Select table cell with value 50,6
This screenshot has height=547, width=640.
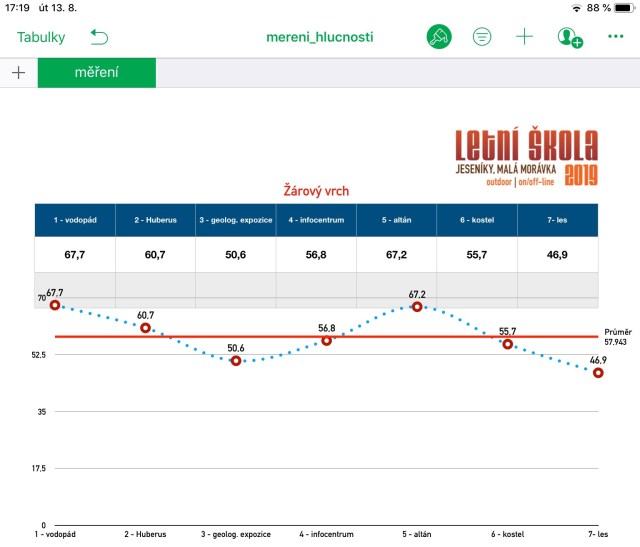click(235, 255)
